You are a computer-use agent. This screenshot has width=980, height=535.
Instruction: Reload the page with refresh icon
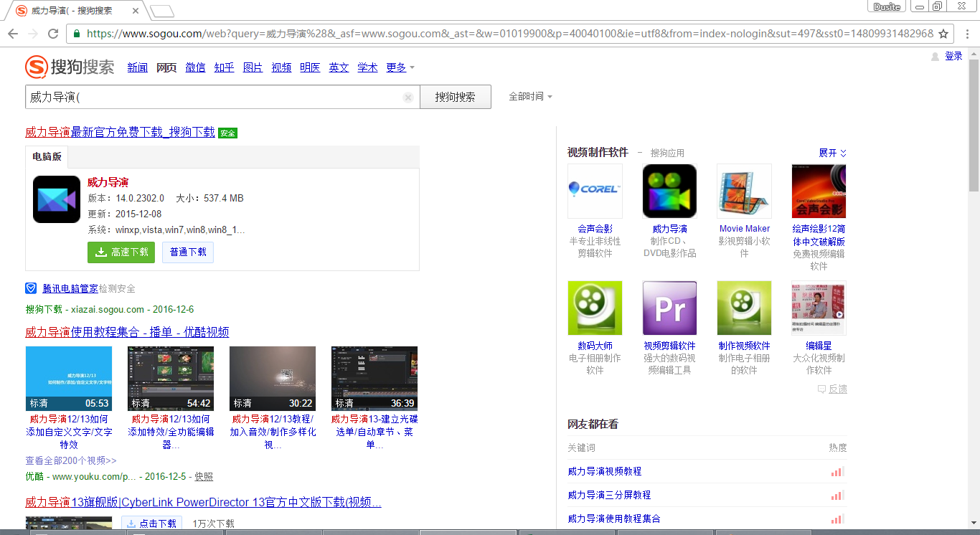pyautogui.click(x=52, y=34)
